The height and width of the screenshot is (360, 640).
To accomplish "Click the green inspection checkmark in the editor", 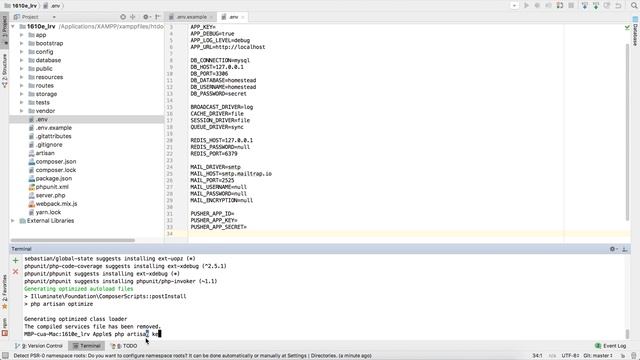I will click(x=627, y=27).
